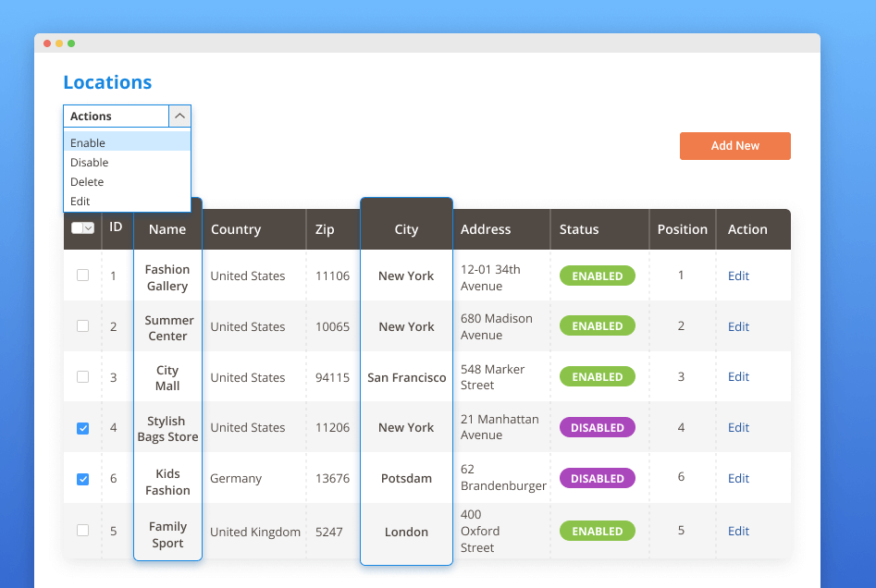Viewport: 876px width, 588px height.
Task: Open Edit link for City Mall
Action: (738, 377)
